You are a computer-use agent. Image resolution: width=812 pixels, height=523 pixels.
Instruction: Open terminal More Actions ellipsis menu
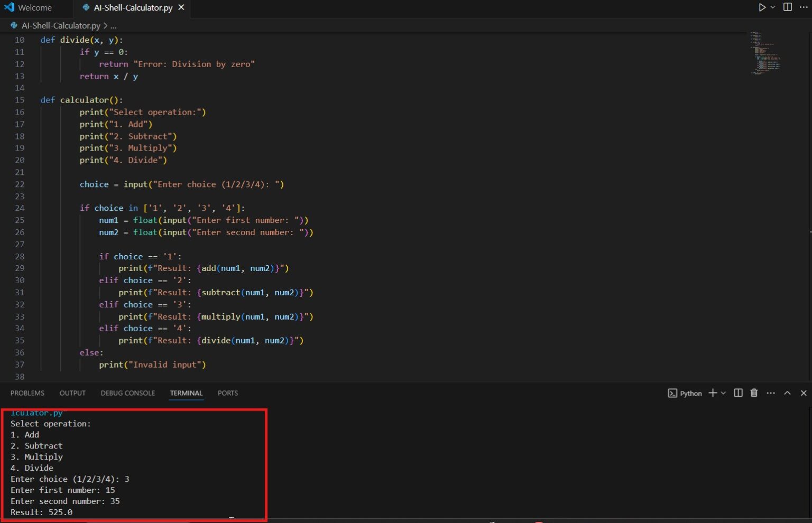coord(771,393)
